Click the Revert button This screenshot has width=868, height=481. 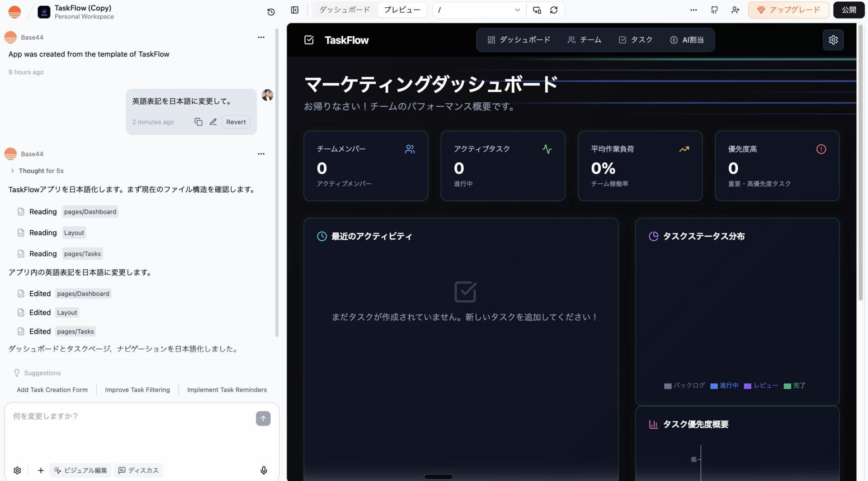pyautogui.click(x=236, y=122)
